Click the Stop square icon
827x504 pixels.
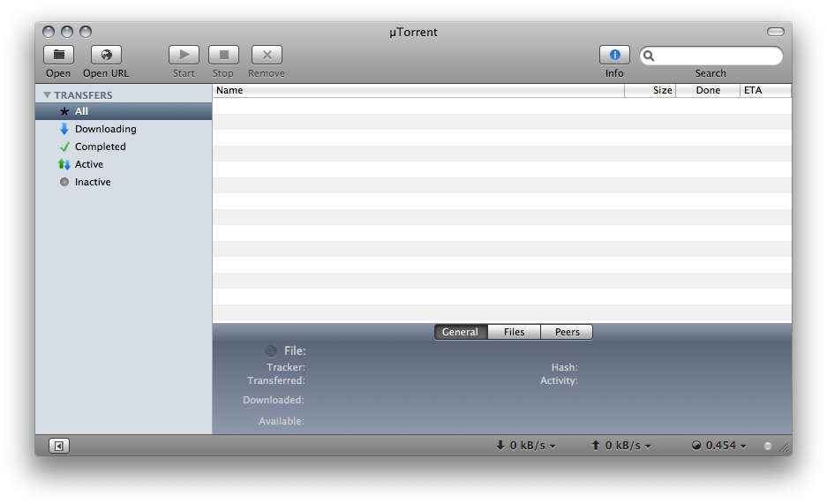(x=223, y=55)
